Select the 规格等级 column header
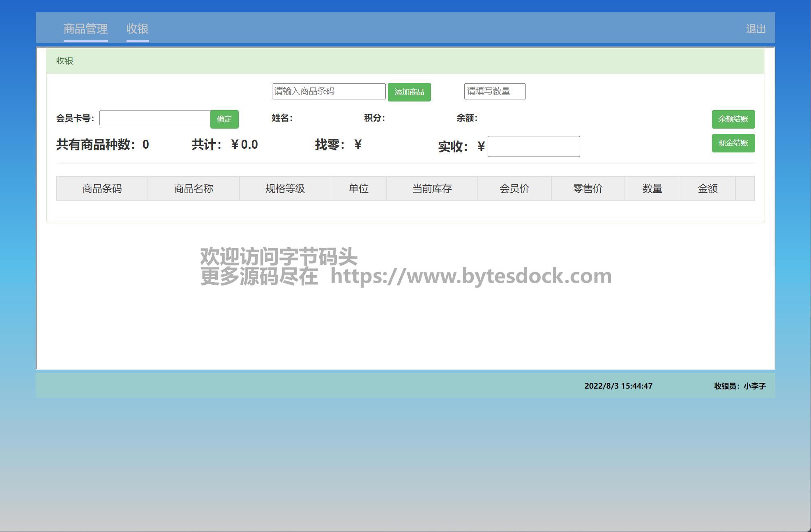The width and height of the screenshot is (811, 532). (x=285, y=189)
